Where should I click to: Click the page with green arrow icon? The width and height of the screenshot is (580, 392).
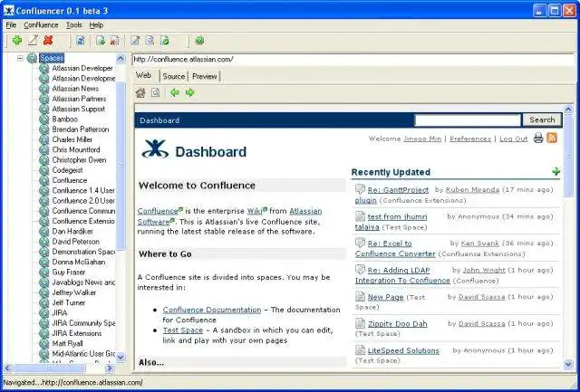point(100,40)
